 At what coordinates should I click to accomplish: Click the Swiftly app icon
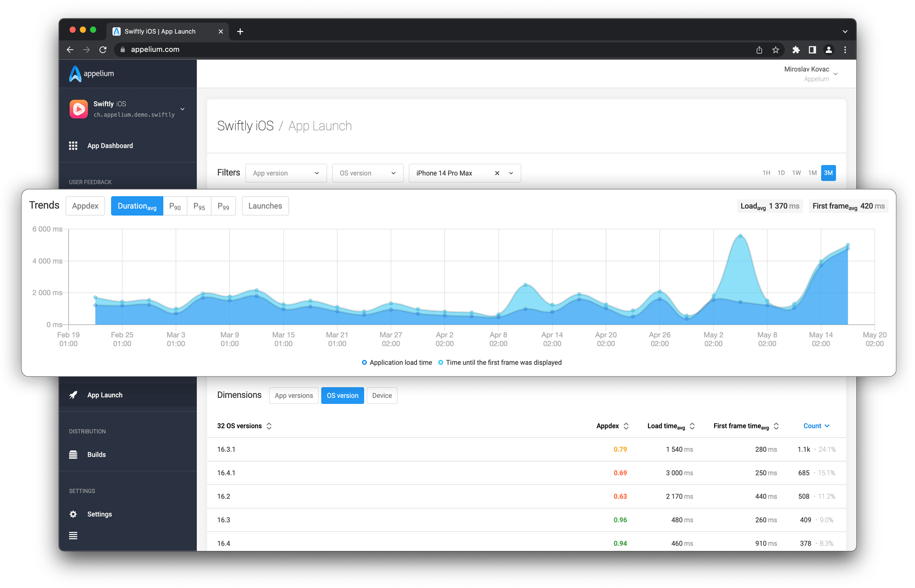point(79,109)
